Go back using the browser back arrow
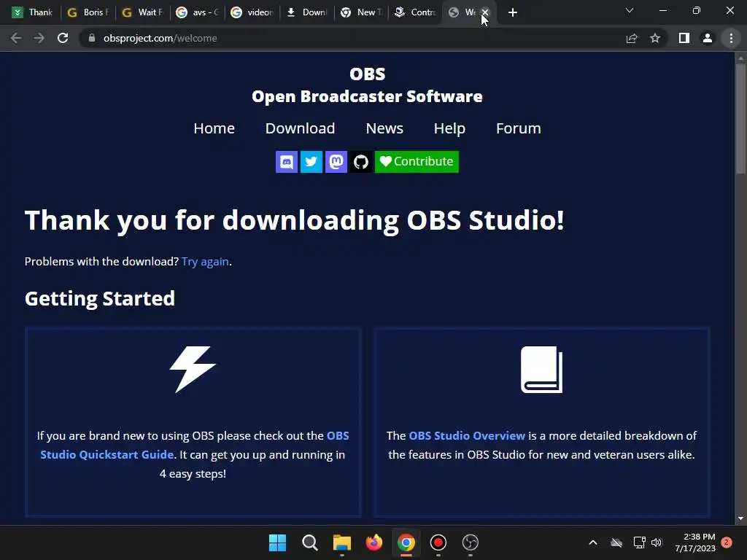This screenshot has width=747, height=560. click(x=16, y=38)
